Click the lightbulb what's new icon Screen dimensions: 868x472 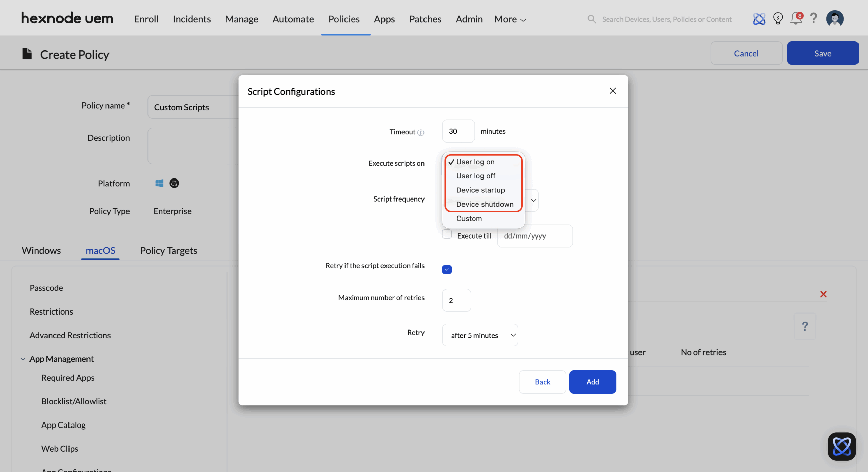pyautogui.click(x=778, y=19)
